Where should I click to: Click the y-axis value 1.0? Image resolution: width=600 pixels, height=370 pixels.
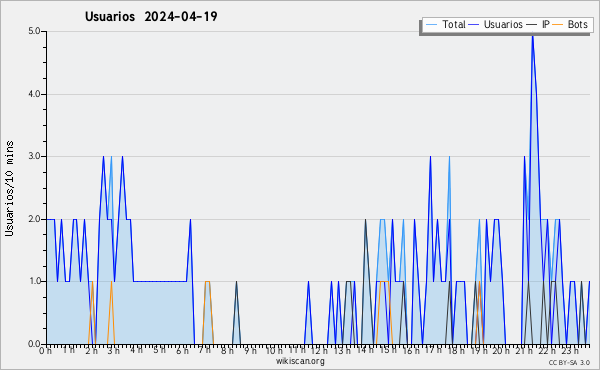click(34, 281)
